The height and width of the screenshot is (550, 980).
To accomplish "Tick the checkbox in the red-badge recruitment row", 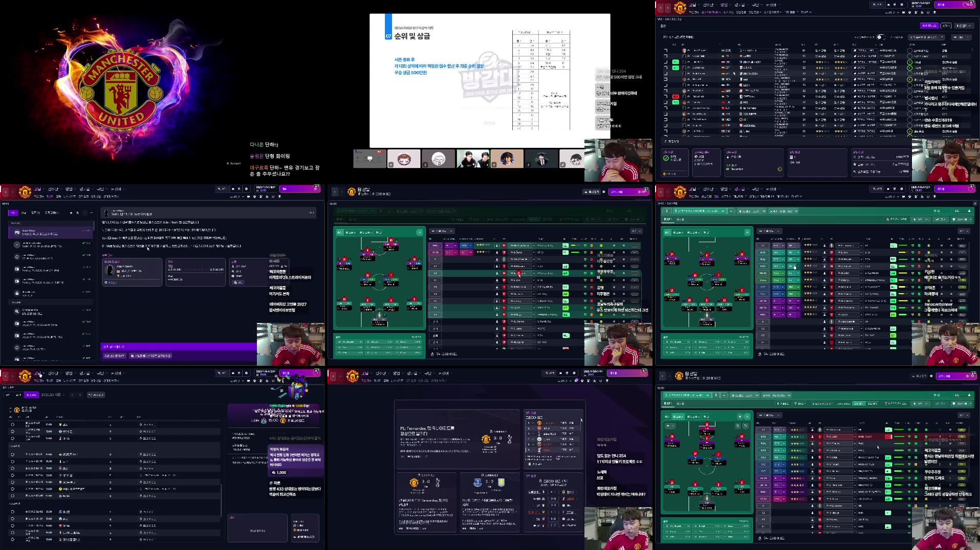I will coord(666,96).
